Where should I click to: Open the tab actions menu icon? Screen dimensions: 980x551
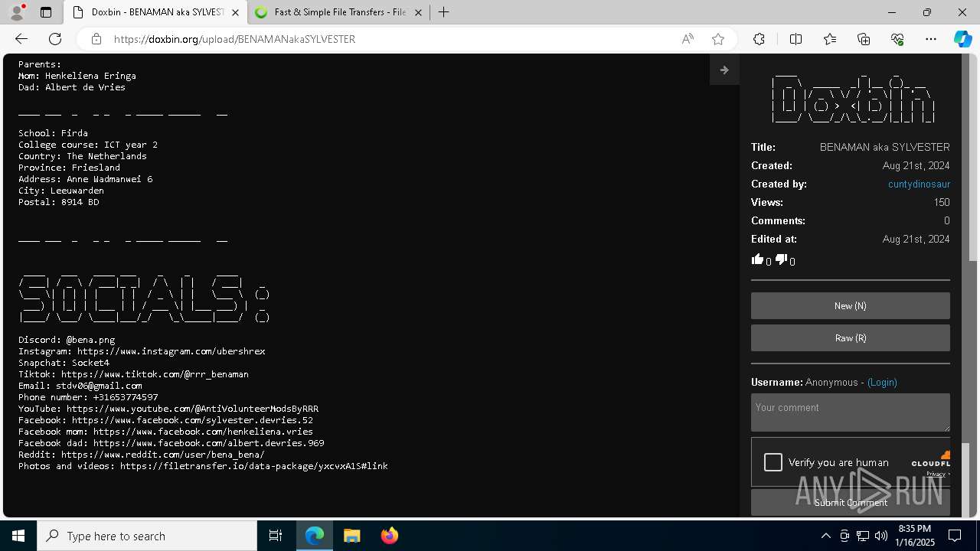pyautogui.click(x=46, y=12)
